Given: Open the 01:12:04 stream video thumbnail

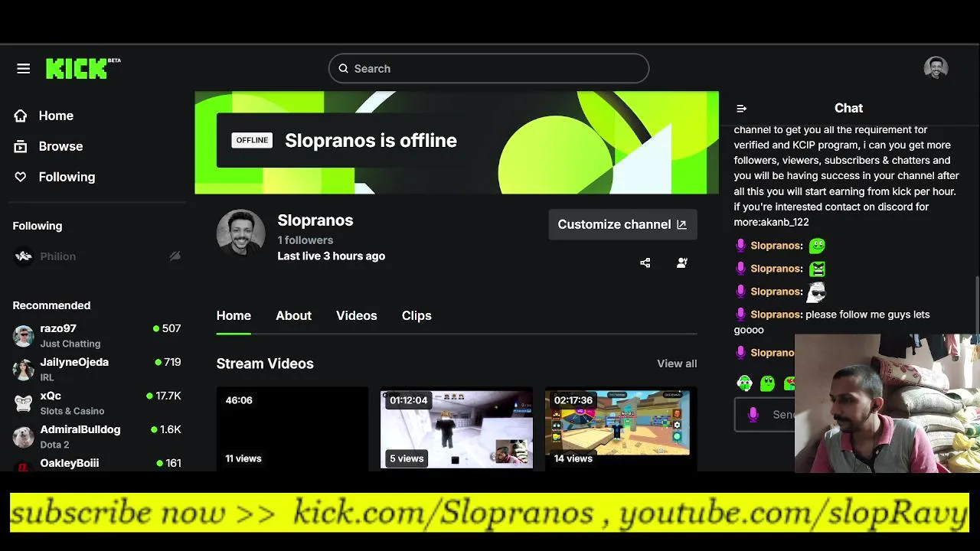Looking at the screenshot, I should tap(456, 429).
